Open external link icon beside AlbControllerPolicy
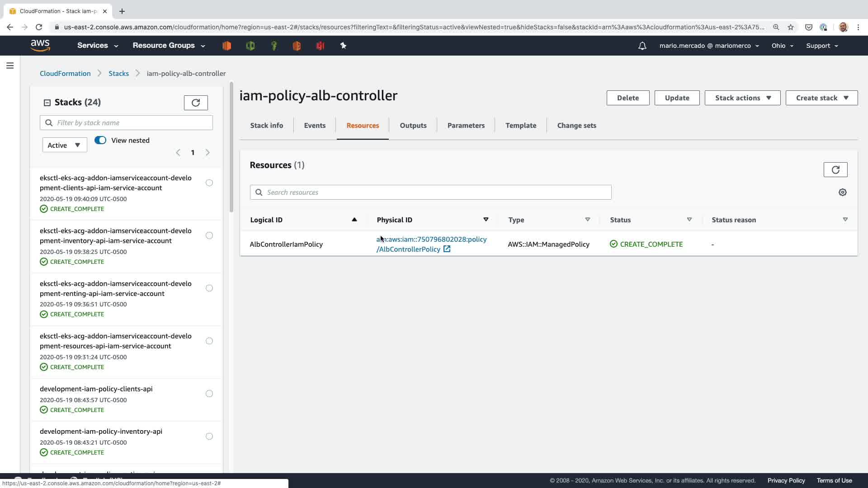 pyautogui.click(x=447, y=249)
